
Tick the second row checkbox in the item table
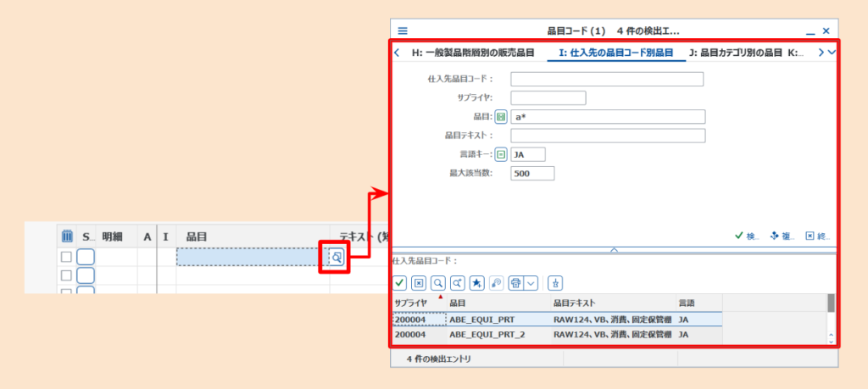coord(66,275)
